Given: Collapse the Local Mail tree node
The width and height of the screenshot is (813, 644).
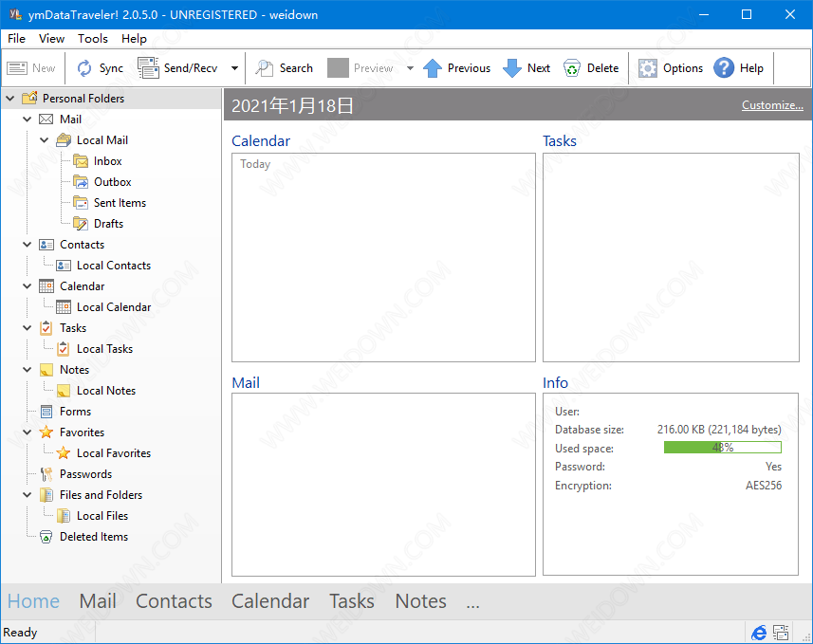Looking at the screenshot, I should pos(45,140).
